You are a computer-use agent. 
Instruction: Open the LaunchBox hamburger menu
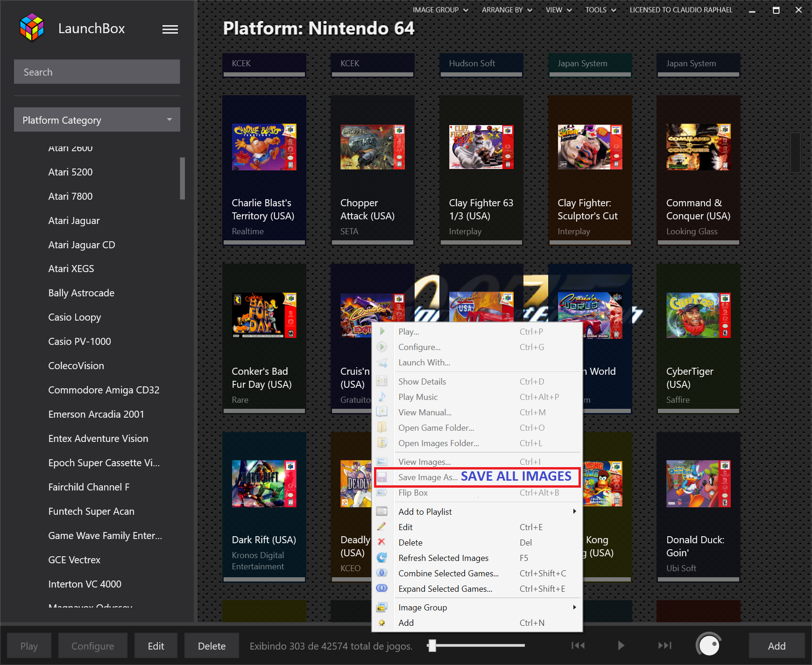(170, 29)
